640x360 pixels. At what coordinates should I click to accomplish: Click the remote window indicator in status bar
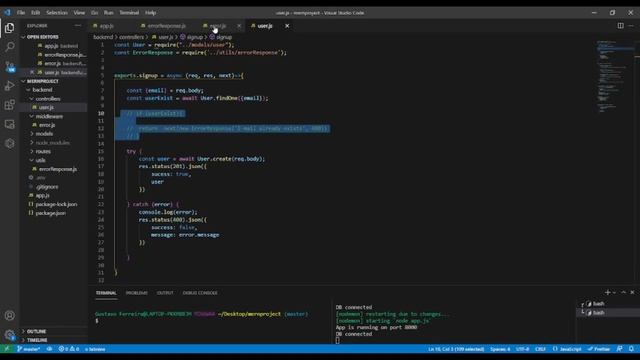click(x=7, y=349)
